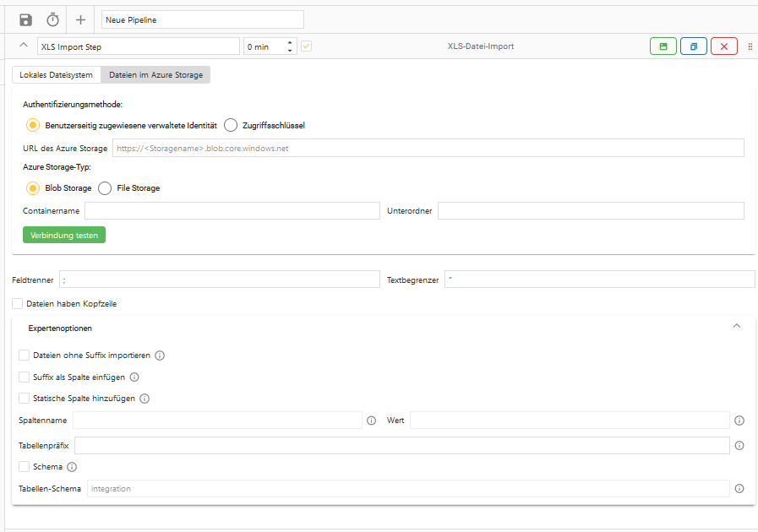Tick the Statische Spalte hinzufügen checkbox

[25, 398]
